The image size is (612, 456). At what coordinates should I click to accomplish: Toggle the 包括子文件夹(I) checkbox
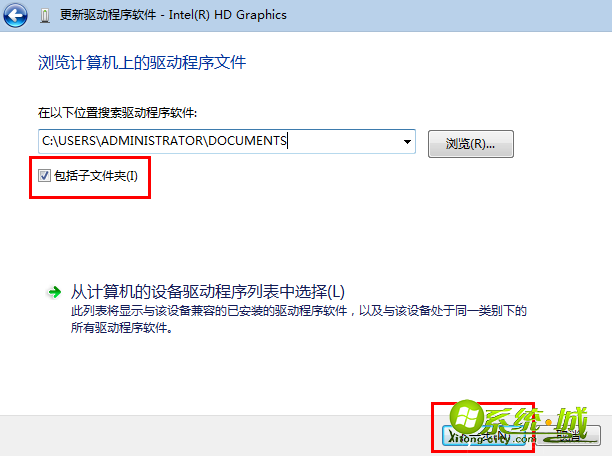(x=44, y=176)
